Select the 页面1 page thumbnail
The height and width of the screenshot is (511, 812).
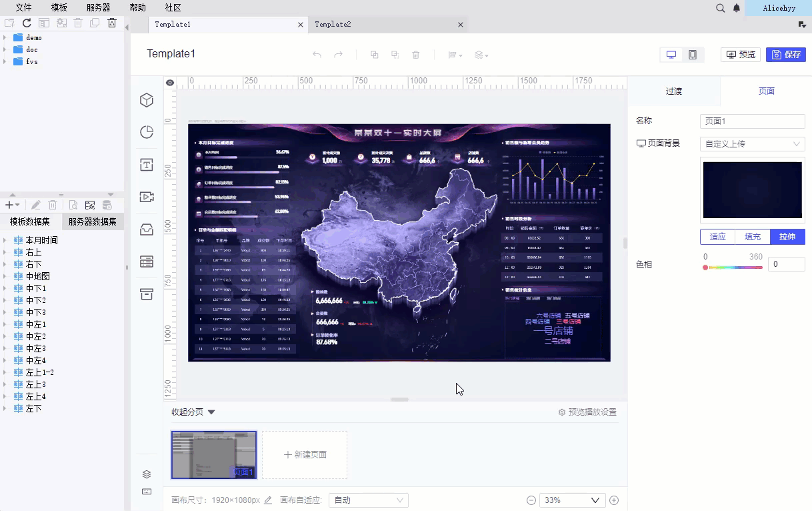213,454
